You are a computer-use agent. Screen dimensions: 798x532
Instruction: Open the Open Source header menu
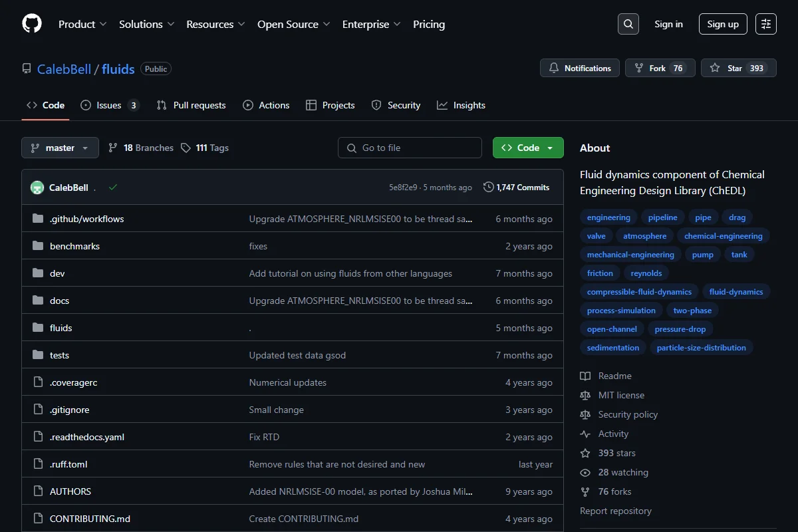(x=294, y=24)
